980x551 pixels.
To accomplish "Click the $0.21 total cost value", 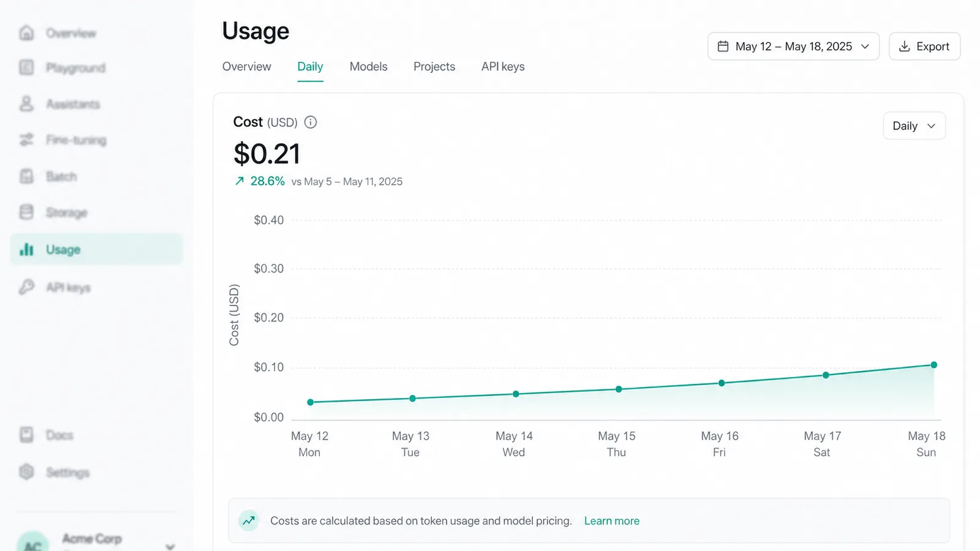I will tap(267, 154).
